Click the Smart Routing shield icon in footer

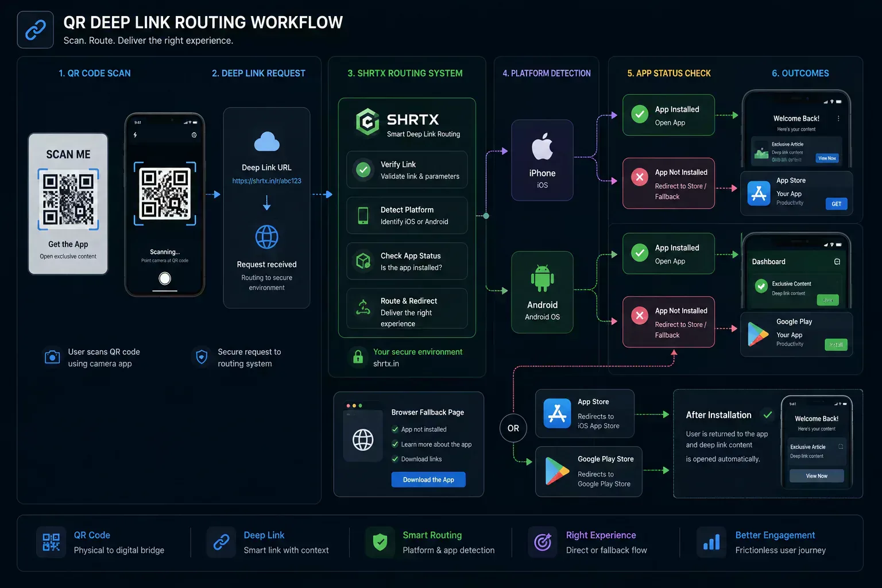click(380, 542)
